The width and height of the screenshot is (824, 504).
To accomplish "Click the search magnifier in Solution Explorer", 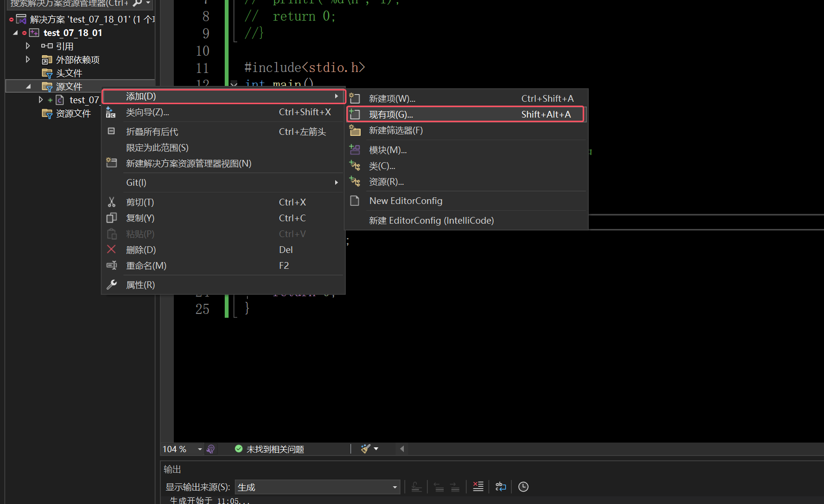I will 137,3.
